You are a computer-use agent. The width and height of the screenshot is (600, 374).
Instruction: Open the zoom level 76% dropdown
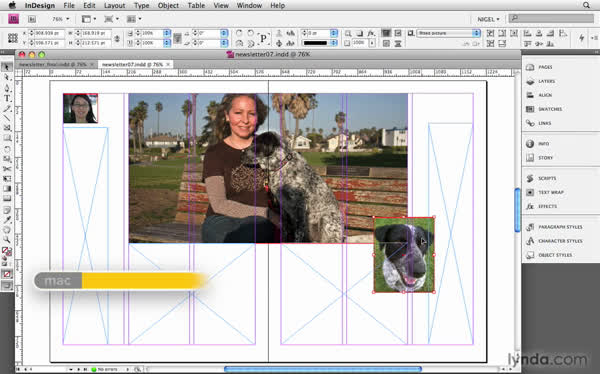point(61,19)
